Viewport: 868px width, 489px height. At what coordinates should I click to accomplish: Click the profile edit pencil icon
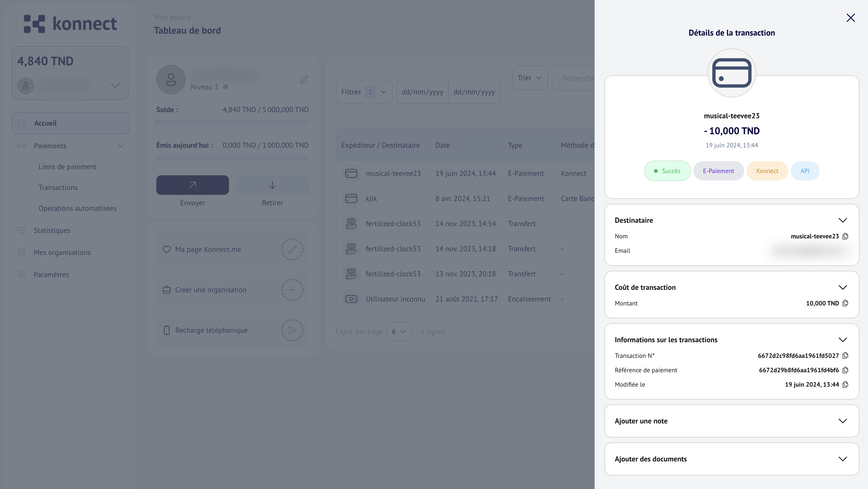pyautogui.click(x=304, y=80)
